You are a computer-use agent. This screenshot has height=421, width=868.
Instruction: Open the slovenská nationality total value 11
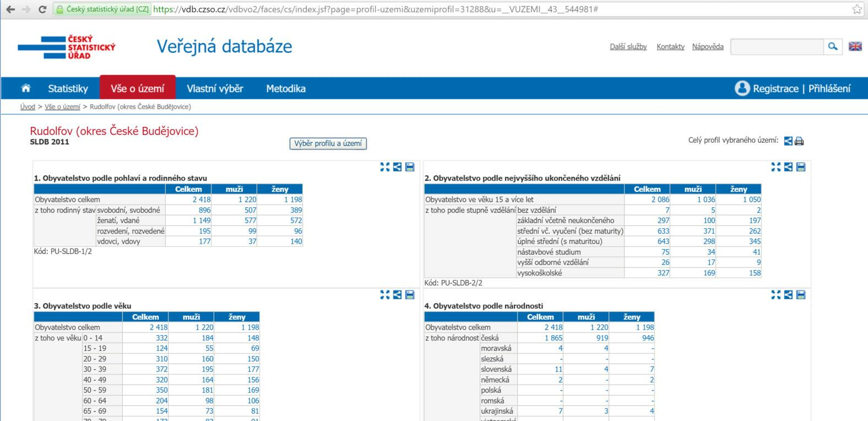pos(558,369)
